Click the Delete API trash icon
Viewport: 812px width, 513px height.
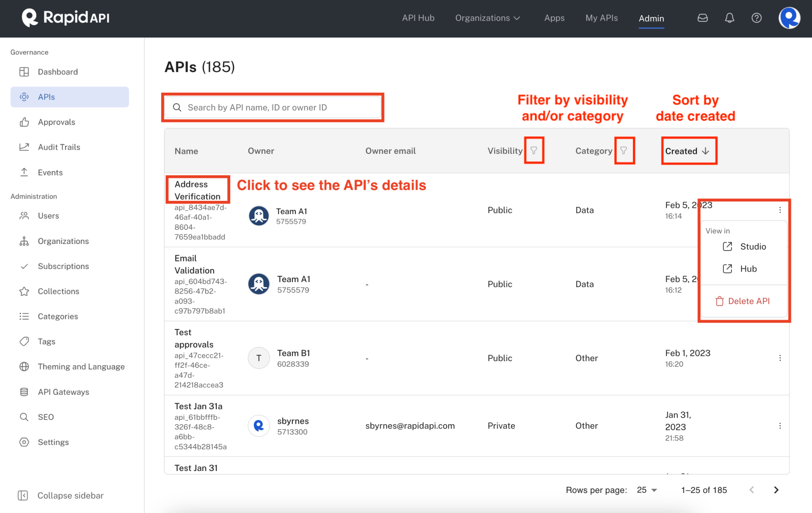(720, 301)
